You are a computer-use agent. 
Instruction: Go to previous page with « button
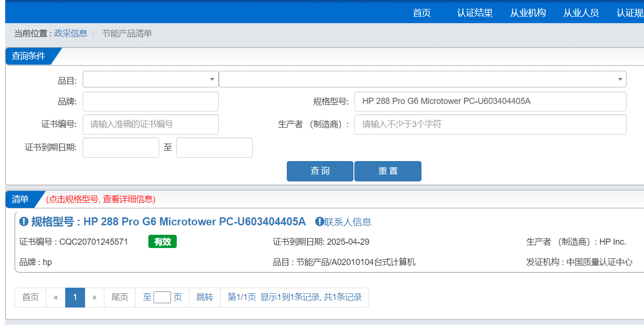click(x=56, y=297)
